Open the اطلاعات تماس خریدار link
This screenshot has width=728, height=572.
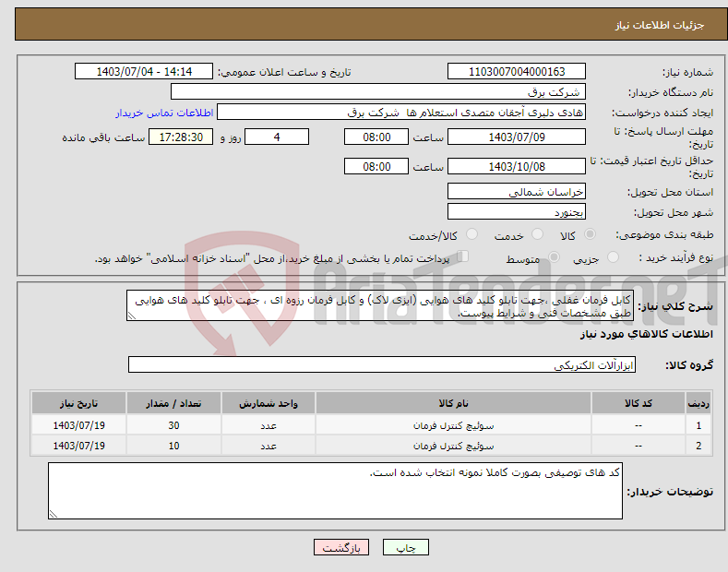coord(164,113)
